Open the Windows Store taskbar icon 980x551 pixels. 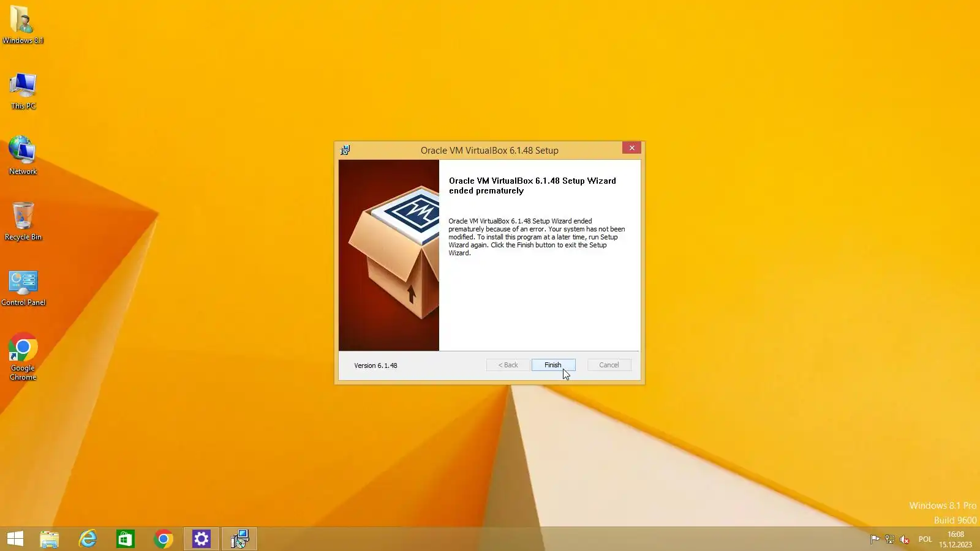[x=126, y=539]
